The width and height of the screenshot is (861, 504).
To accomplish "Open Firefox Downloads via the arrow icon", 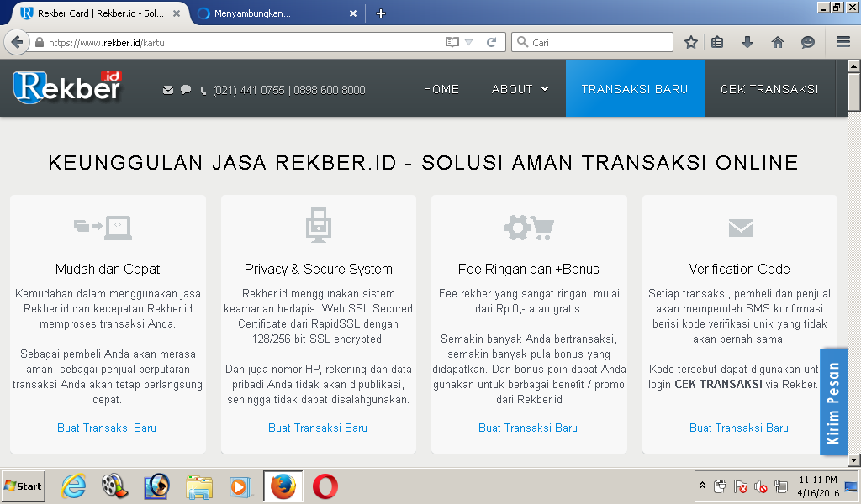I will (747, 41).
